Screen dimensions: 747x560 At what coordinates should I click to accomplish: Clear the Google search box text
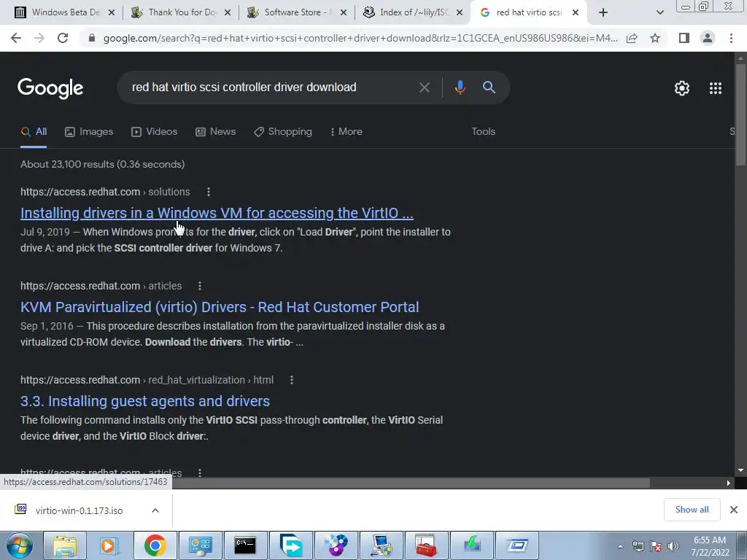[x=424, y=87]
